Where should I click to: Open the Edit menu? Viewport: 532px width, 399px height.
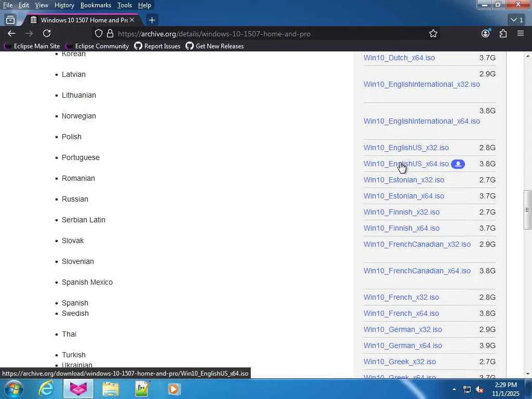[23, 5]
